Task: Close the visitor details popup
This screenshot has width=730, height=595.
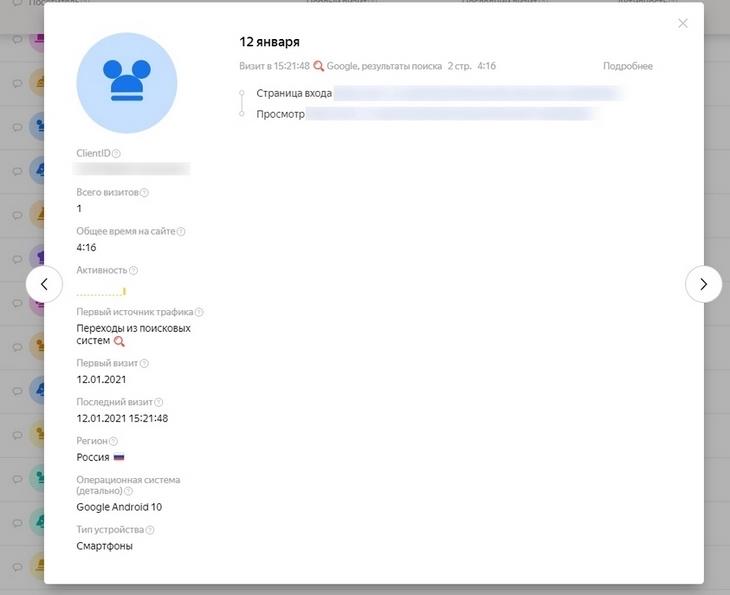Action: pyautogui.click(x=683, y=23)
